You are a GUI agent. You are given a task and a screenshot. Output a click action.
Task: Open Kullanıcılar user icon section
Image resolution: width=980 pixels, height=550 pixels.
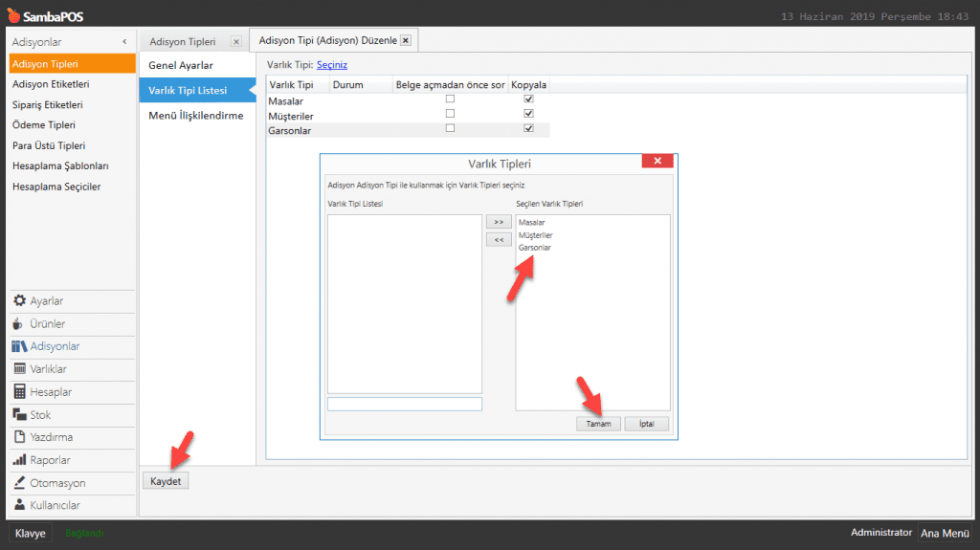[x=19, y=505]
